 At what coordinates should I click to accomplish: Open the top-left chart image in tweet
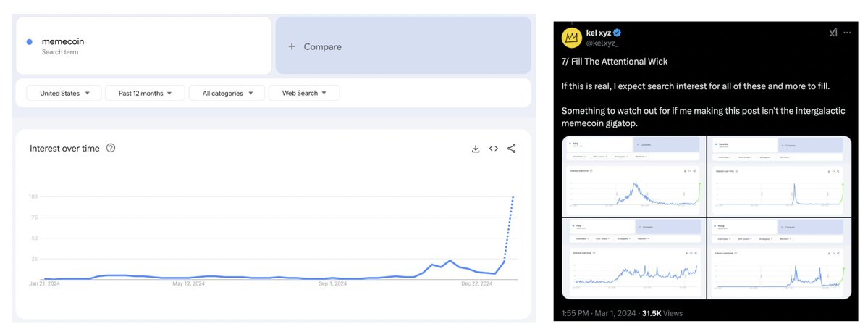[x=633, y=175]
